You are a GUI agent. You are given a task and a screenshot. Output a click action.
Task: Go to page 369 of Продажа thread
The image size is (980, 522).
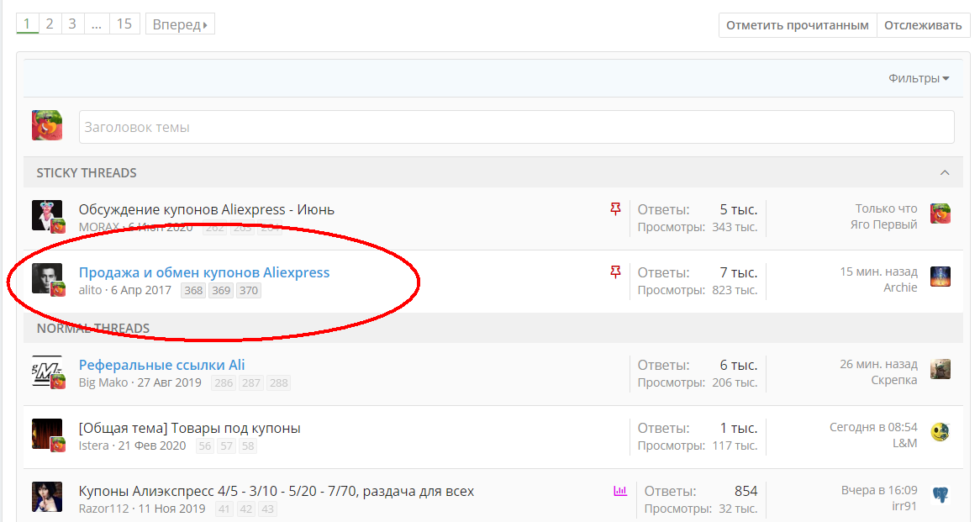(x=220, y=291)
